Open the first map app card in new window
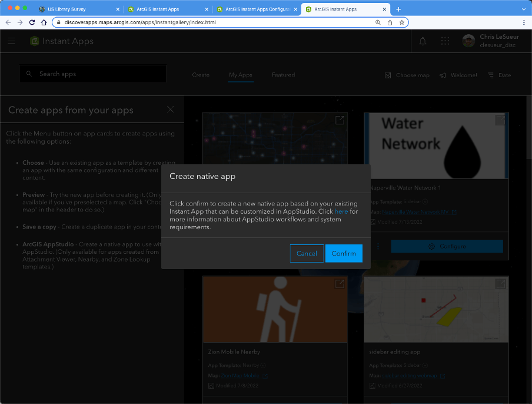 coord(340,120)
